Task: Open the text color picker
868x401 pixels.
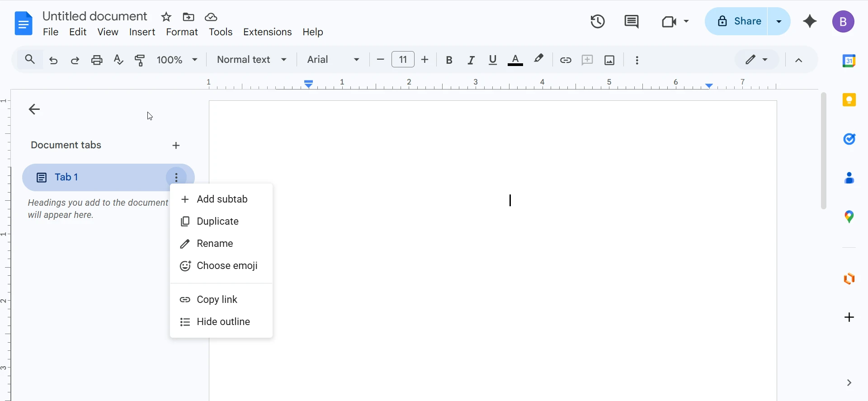Action: coord(515,60)
